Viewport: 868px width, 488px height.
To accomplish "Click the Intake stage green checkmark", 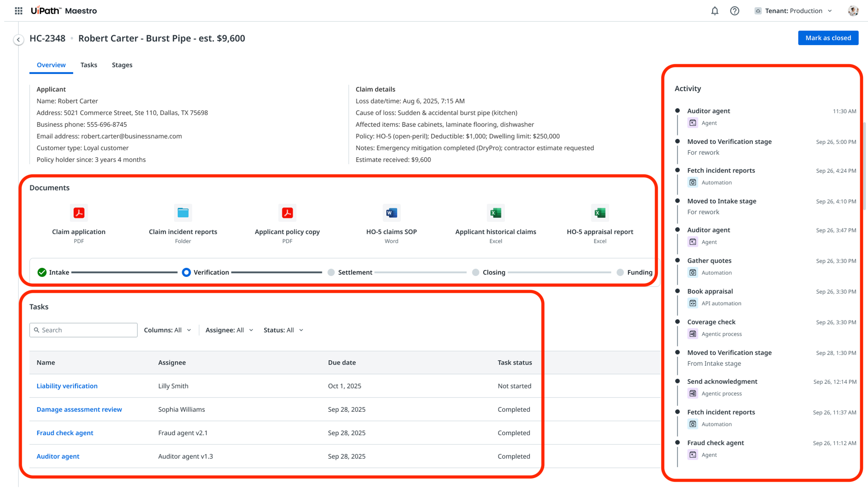I will (x=42, y=272).
